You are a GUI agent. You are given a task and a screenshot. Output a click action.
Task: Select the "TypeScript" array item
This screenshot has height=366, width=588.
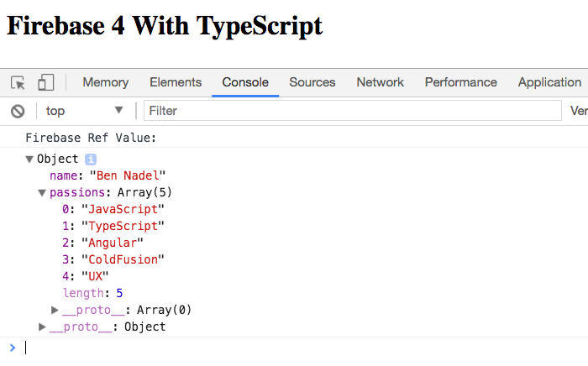coord(113,226)
